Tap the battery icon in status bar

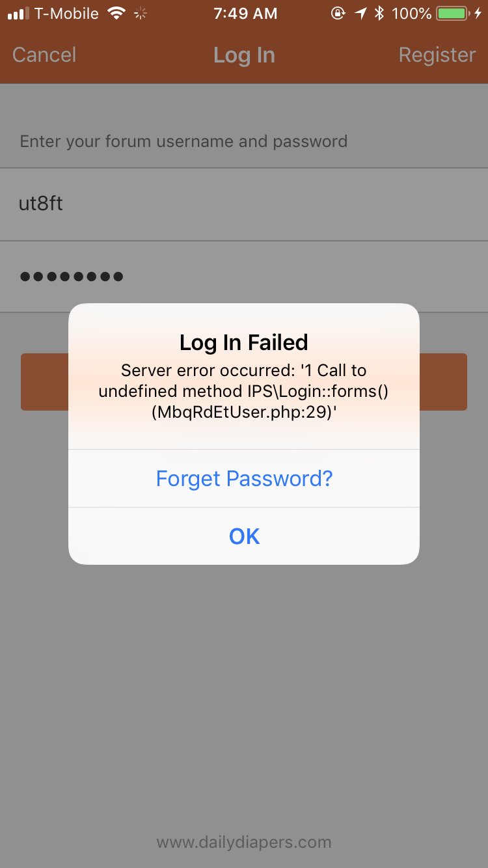click(454, 13)
